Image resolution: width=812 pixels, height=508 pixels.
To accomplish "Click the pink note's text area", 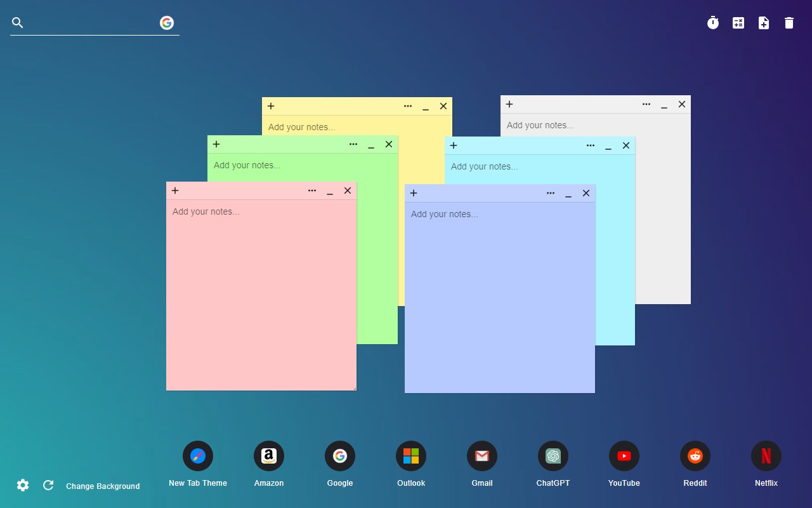I will (x=261, y=295).
